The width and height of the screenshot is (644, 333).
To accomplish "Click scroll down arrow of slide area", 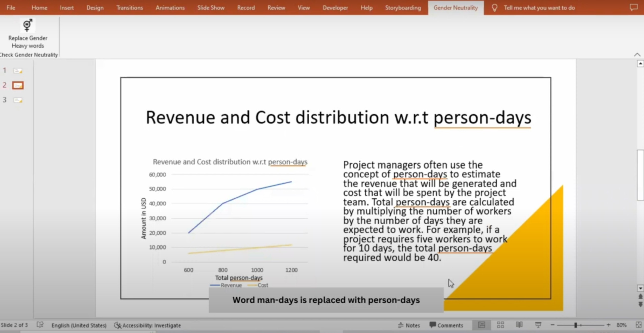I will (640, 288).
